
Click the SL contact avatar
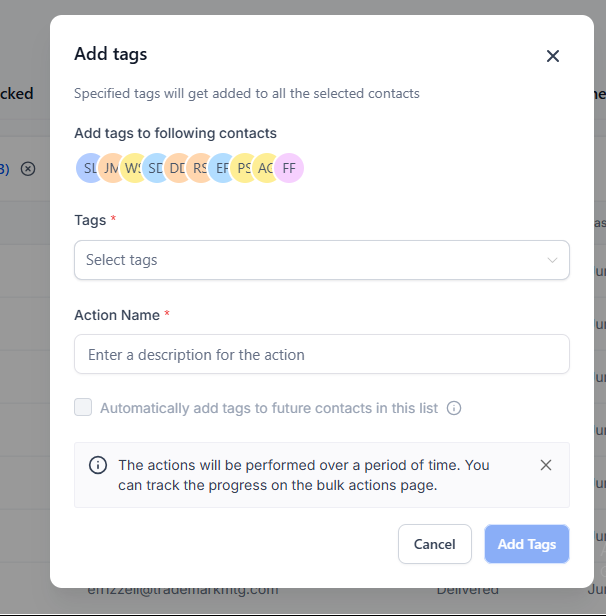click(87, 168)
